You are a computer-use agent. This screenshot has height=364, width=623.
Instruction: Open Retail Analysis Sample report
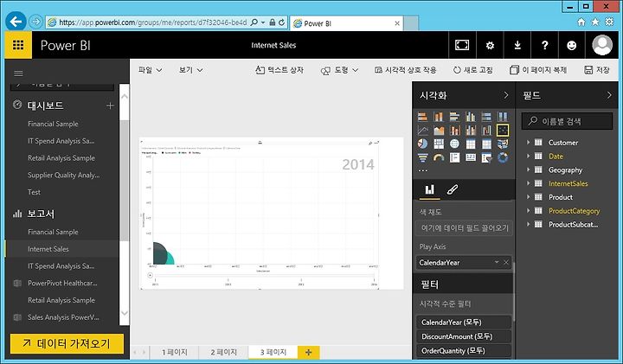pyautogui.click(x=61, y=300)
